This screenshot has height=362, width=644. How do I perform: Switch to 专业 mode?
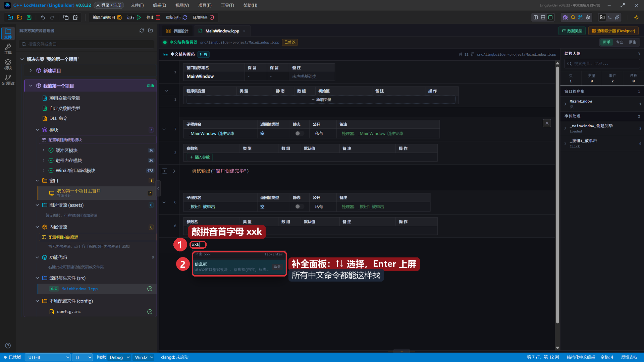[620, 42]
